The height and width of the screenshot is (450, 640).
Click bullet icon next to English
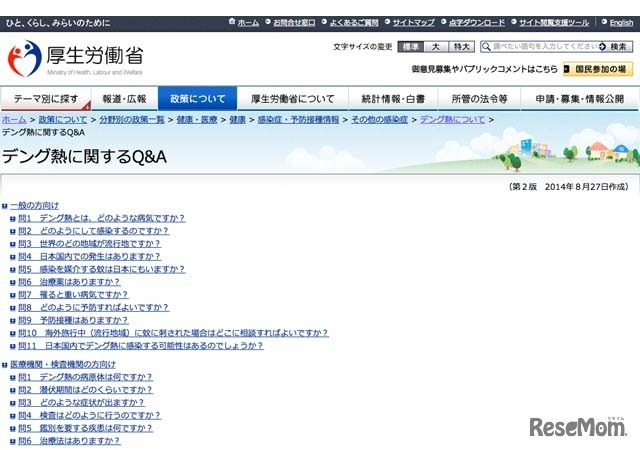[604, 22]
